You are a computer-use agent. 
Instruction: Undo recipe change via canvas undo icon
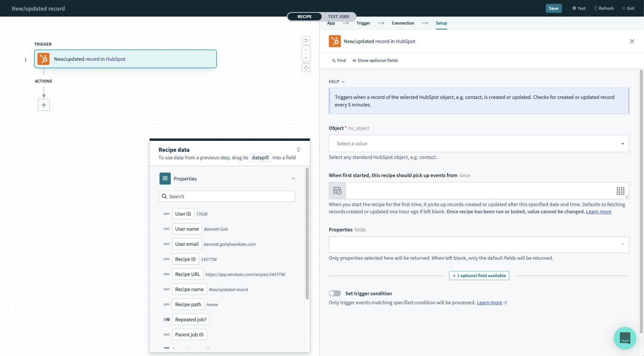[x=306, y=40]
